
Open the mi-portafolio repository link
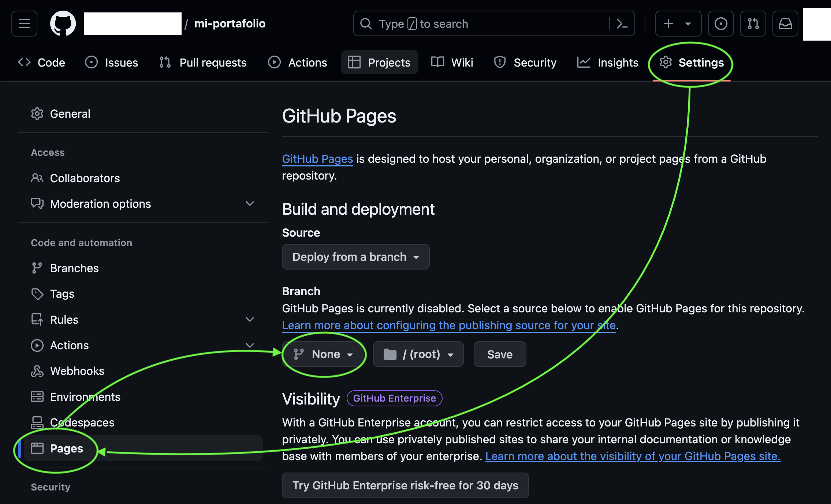tap(230, 23)
